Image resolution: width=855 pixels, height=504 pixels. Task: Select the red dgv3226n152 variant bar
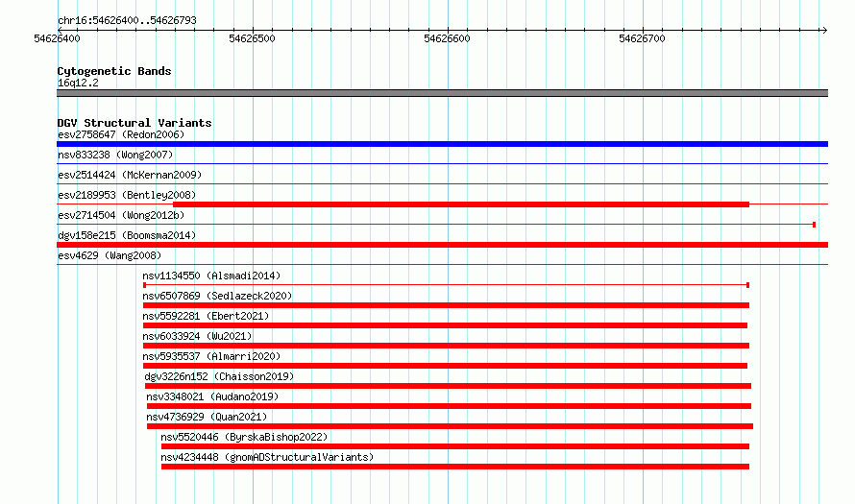pos(448,386)
